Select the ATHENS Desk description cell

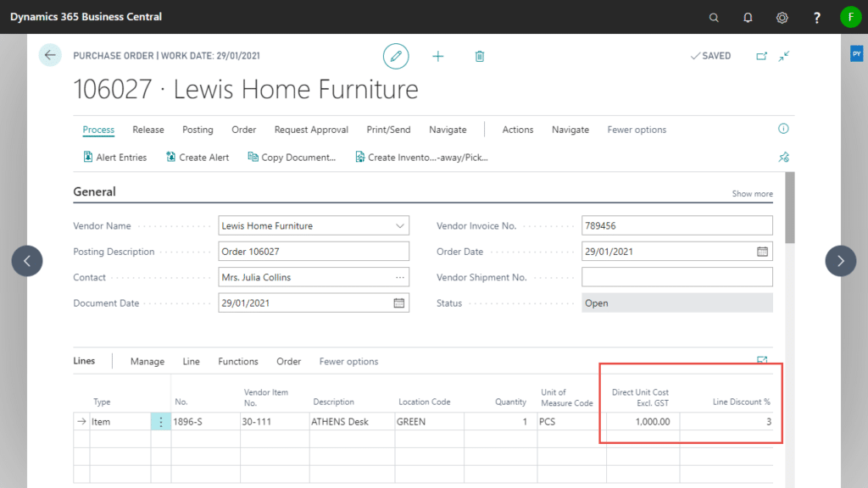(352, 422)
